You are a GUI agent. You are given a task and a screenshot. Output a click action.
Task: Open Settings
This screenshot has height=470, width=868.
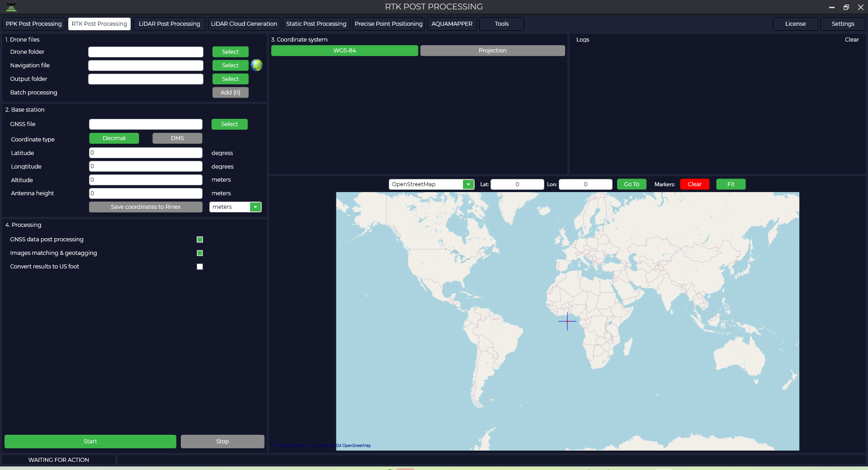[843, 24]
